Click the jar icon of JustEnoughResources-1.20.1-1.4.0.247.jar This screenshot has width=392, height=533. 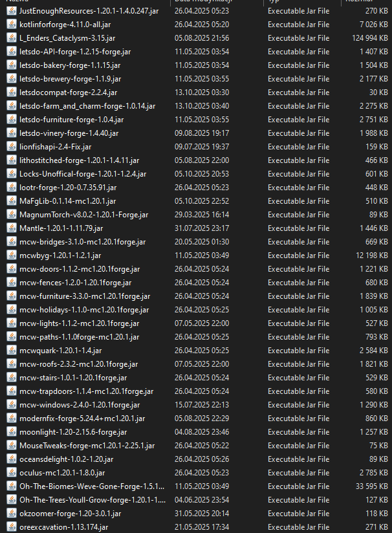coord(12,11)
